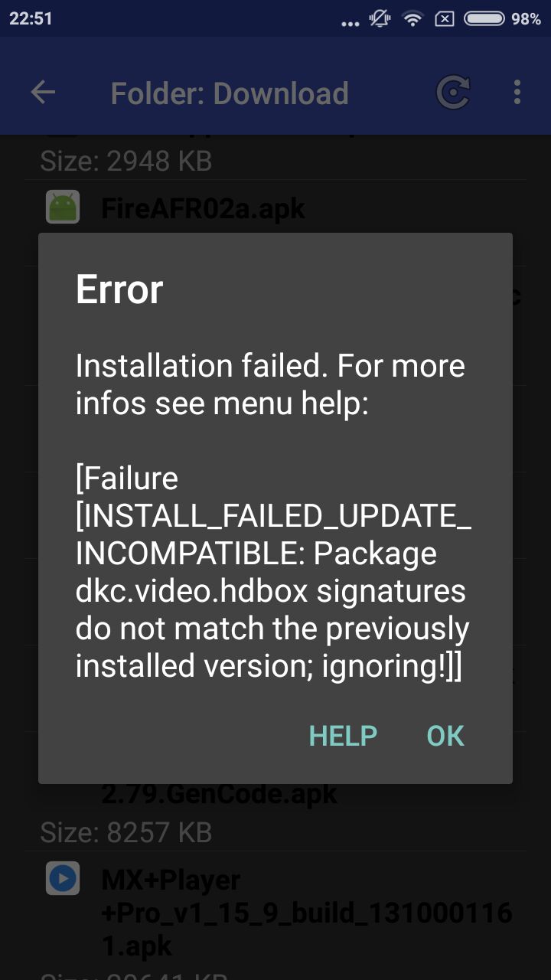Open the three-dot overflow menu
The image size is (551, 980).
click(x=517, y=93)
